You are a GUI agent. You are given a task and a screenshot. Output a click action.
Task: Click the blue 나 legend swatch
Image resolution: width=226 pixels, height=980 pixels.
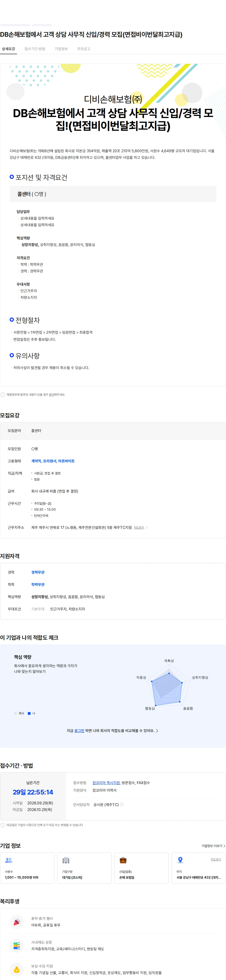point(29,714)
